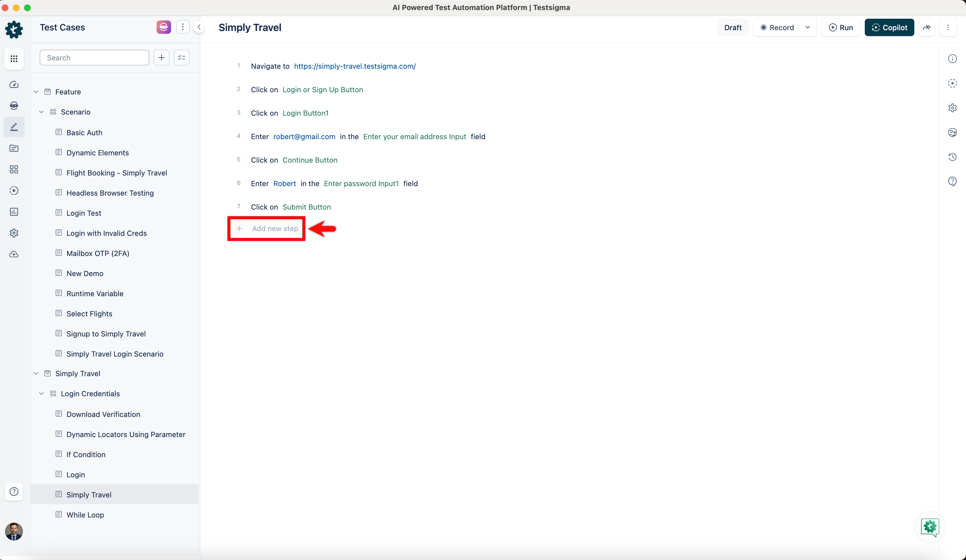Open the Select Flights test case
Screen dimensions: 966x560
[89, 314]
